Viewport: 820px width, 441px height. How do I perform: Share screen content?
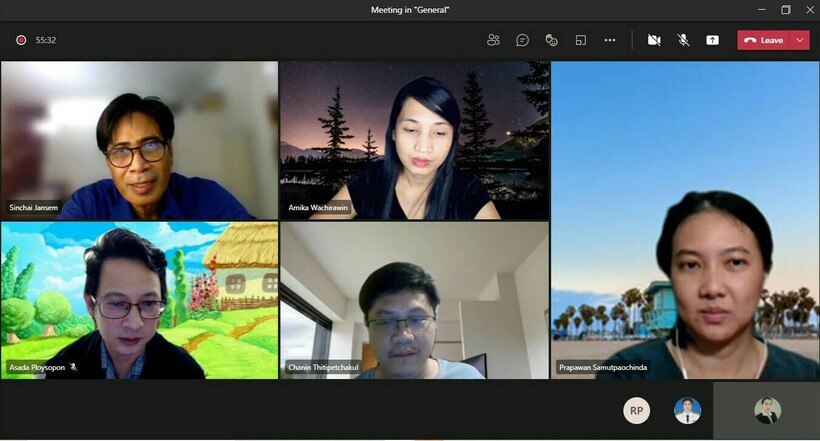click(712, 40)
